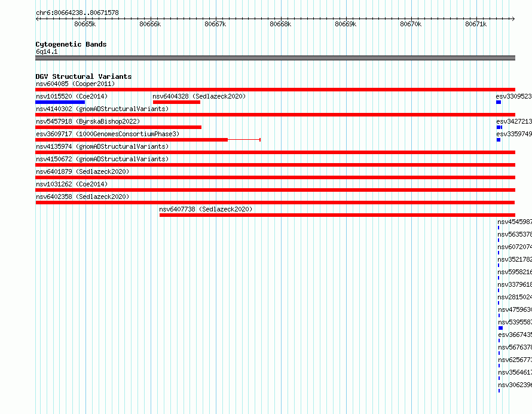Click the 80667k ruler tick label
Screen dimensions: 532x414
click(x=215, y=24)
